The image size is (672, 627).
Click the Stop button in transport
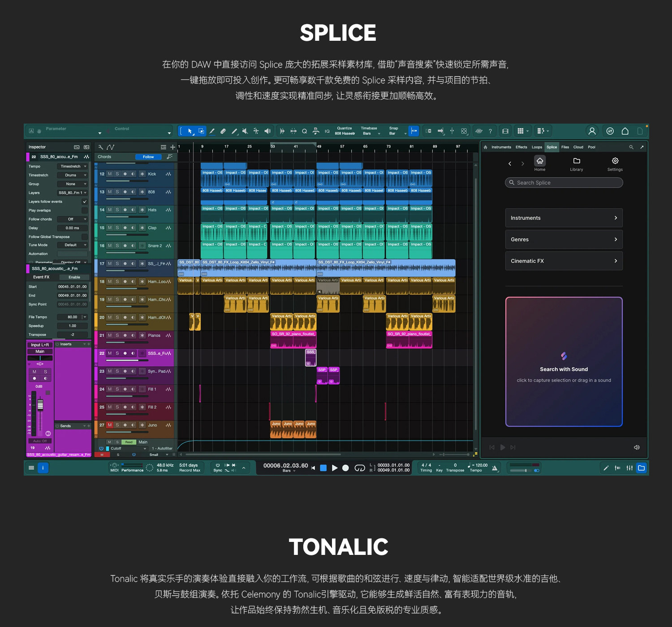coord(323,468)
